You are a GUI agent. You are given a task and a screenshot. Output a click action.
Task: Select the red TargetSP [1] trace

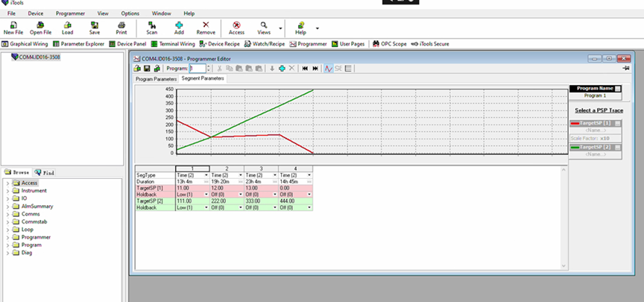pyautogui.click(x=596, y=123)
